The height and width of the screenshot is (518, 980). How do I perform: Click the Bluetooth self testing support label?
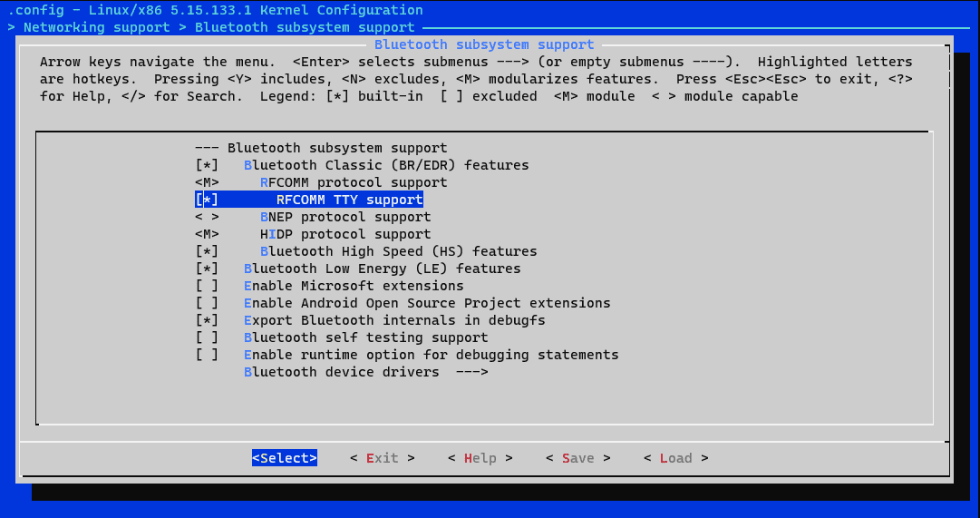coord(366,337)
